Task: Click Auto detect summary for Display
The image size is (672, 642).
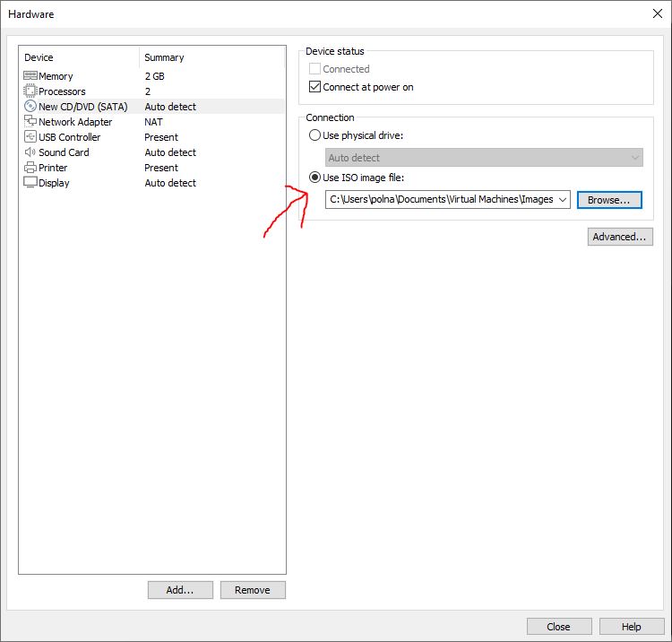Action: point(170,183)
